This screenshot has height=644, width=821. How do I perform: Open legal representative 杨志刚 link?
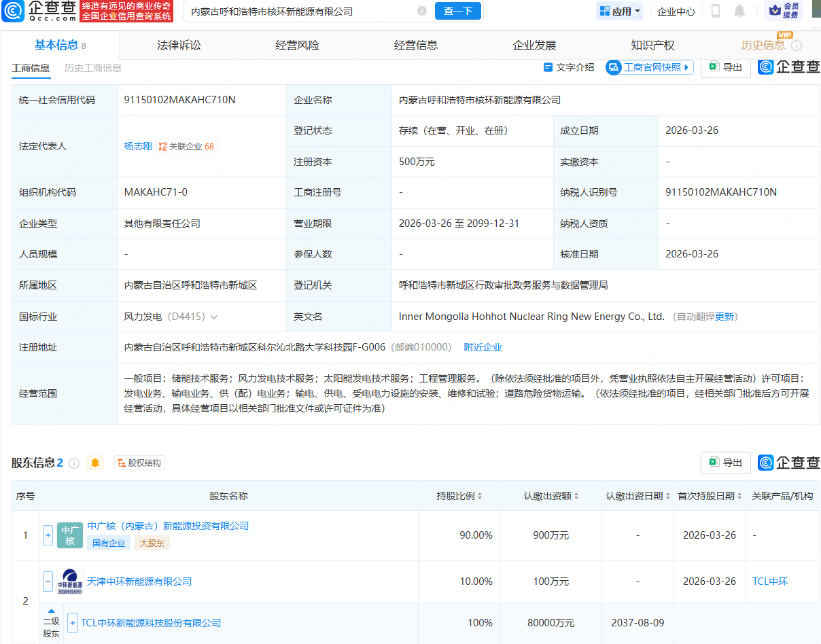point(138,146)
